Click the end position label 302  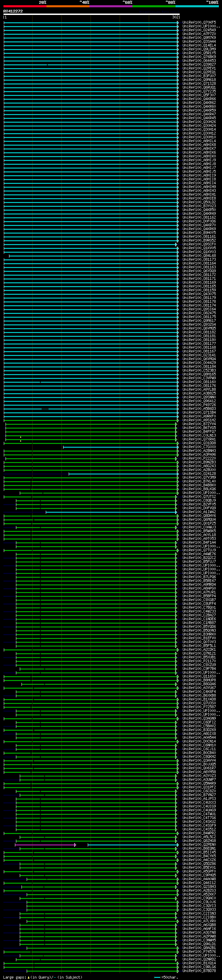point(175,17)
